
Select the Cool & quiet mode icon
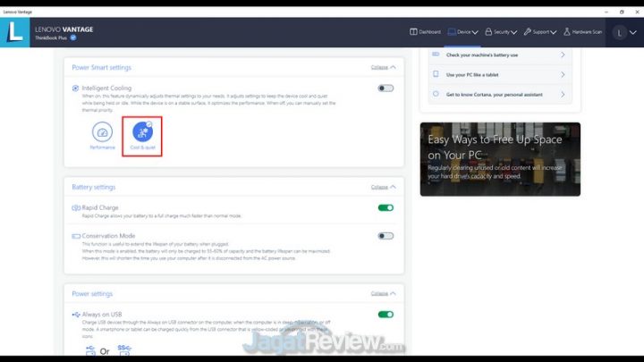[x=142, y=131]
